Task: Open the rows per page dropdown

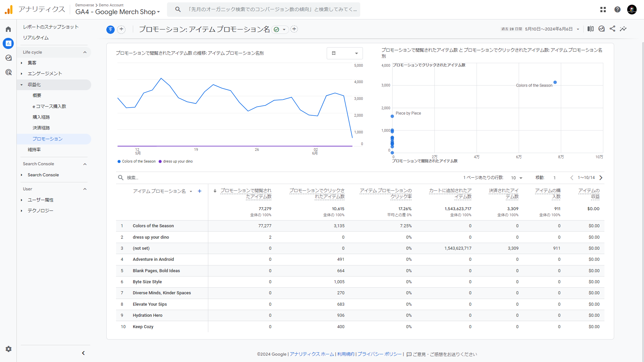Action: (517, 178)
